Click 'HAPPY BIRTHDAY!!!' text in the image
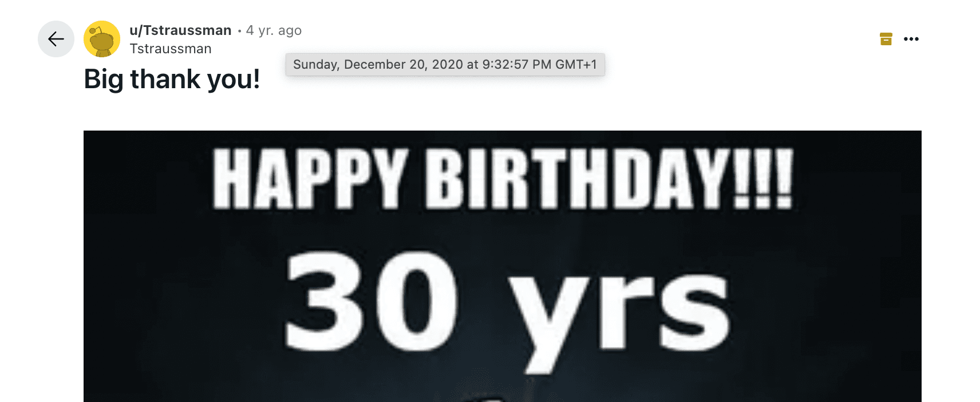This screenshot has width=980, height=402. tap(503, 179)
